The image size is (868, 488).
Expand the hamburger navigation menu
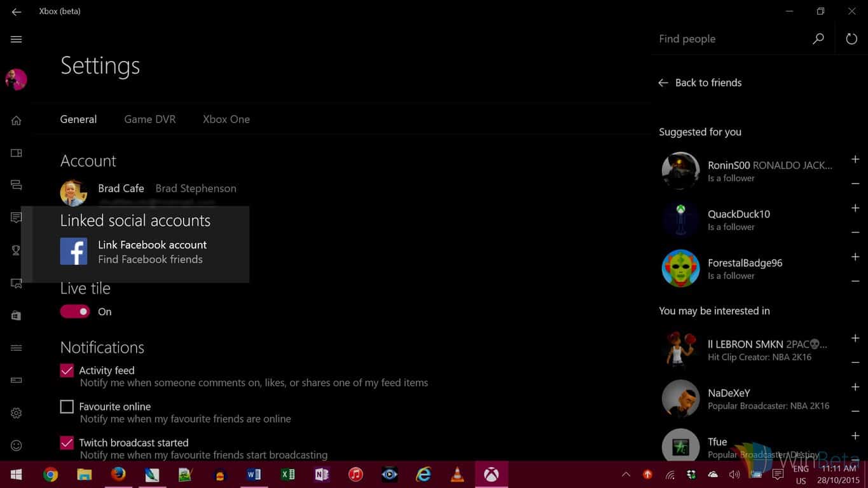click(16, 39)
